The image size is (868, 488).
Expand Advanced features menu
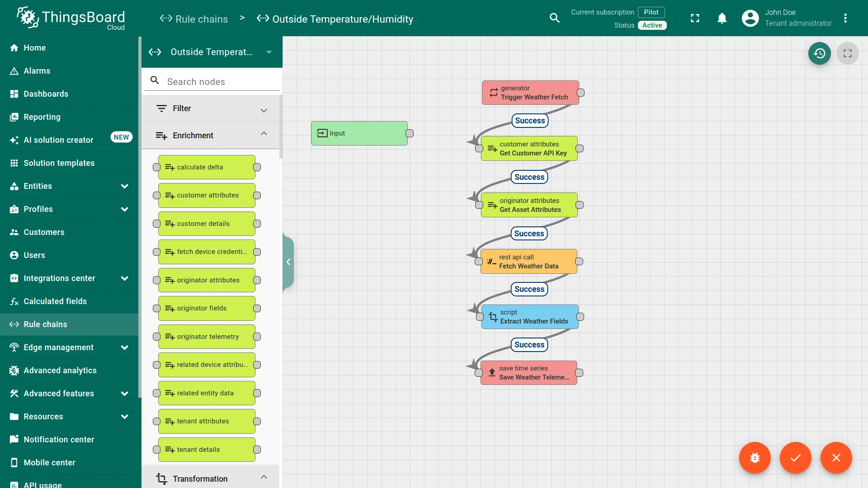69,394
